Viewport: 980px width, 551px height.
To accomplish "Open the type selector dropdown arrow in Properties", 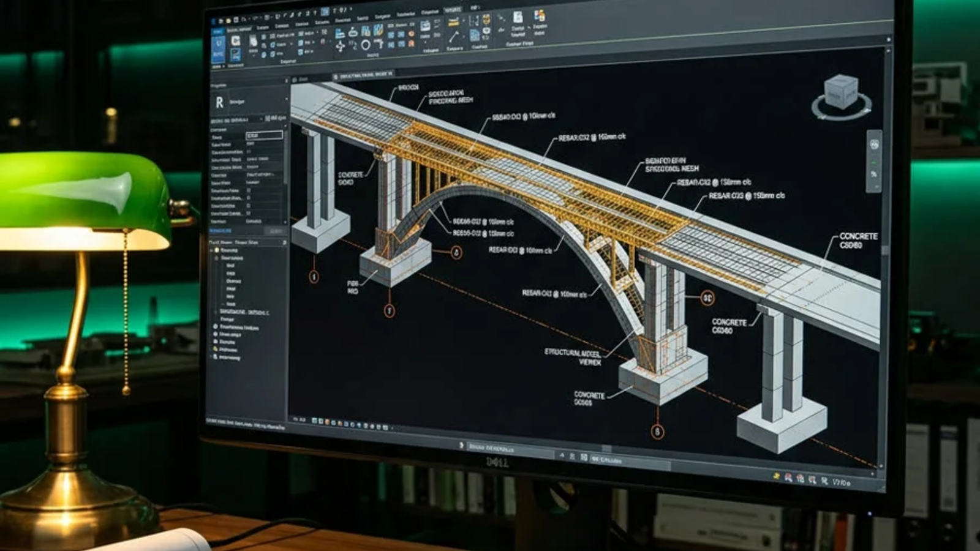I will point(287,99).
